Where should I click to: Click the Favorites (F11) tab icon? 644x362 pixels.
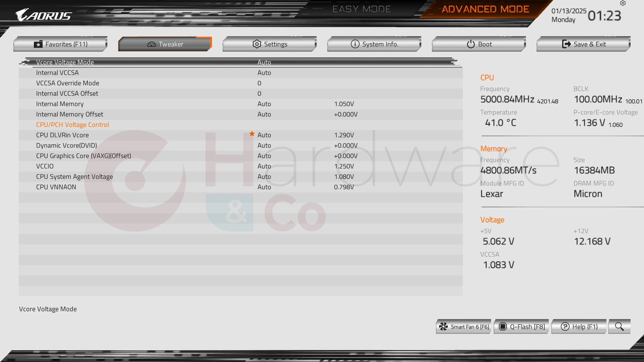click(x=39, y=44)
